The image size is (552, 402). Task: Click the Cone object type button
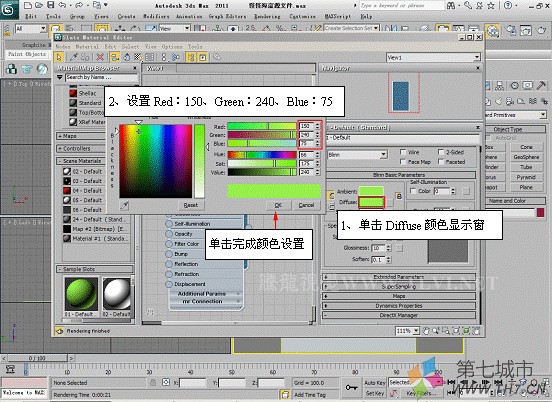click(526, 147)
